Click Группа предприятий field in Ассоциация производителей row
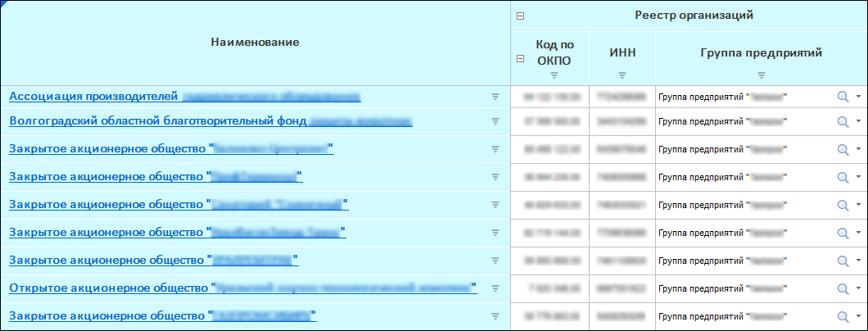The height and width of the screenshot is (331, 868). tap(741, 97)
